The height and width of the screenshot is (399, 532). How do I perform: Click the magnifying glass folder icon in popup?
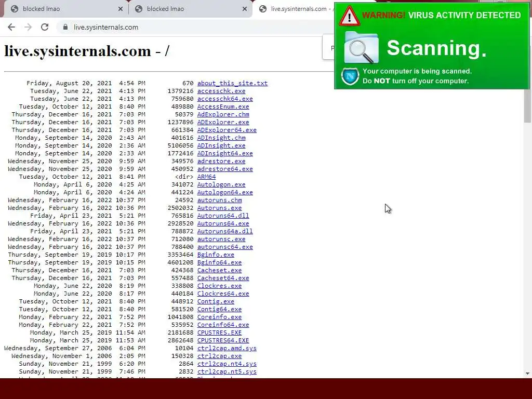tap(362, 47)
